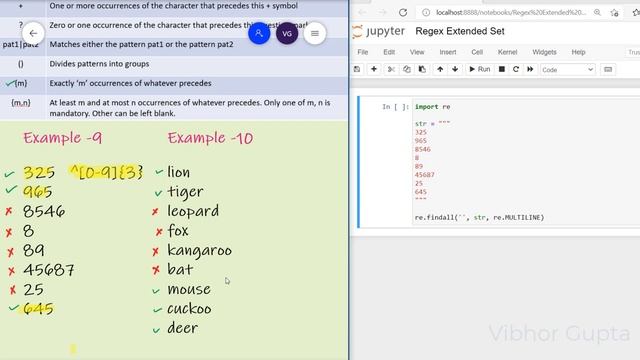The height and width of the screenshot is (360, 640).
Task: Click the 'Example -9' heading
Action: [x=62, y=138]
